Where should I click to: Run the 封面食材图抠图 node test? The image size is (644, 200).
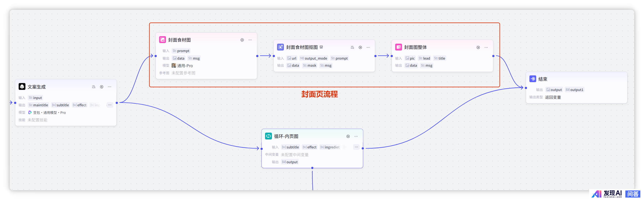pyautogui.click(x=360, y=47)
